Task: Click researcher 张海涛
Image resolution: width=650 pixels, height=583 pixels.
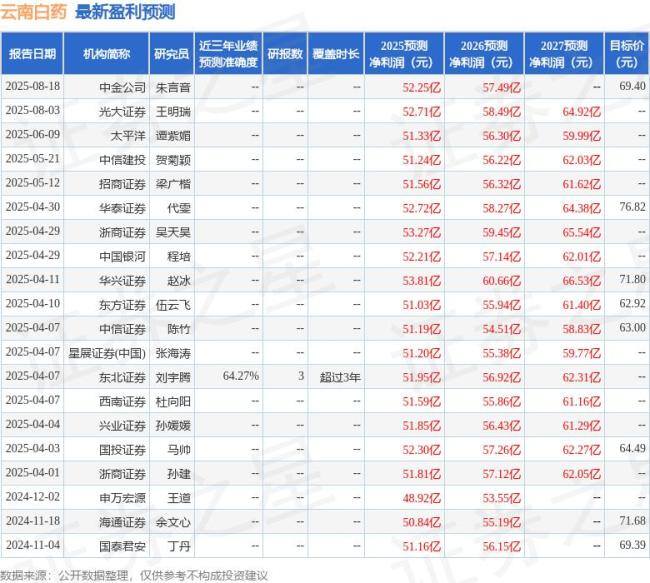Action: (173, 353)
